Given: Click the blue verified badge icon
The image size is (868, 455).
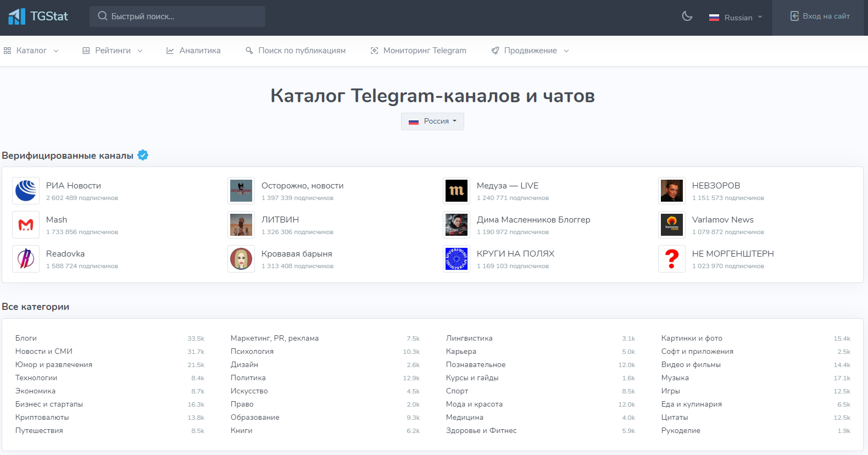Looking at the screenshot, I should point(143,155).
